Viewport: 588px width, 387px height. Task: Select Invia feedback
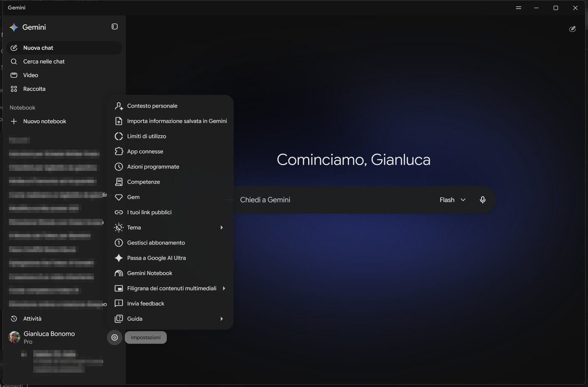click(x=170, y=303)
